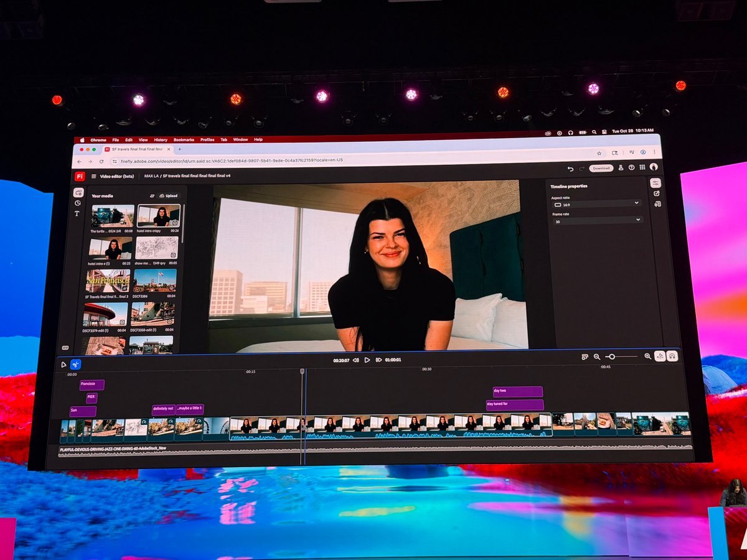The height and width of the screenshot is (560, 747).
Task: Click the play button under the preview
Action: 367,360
